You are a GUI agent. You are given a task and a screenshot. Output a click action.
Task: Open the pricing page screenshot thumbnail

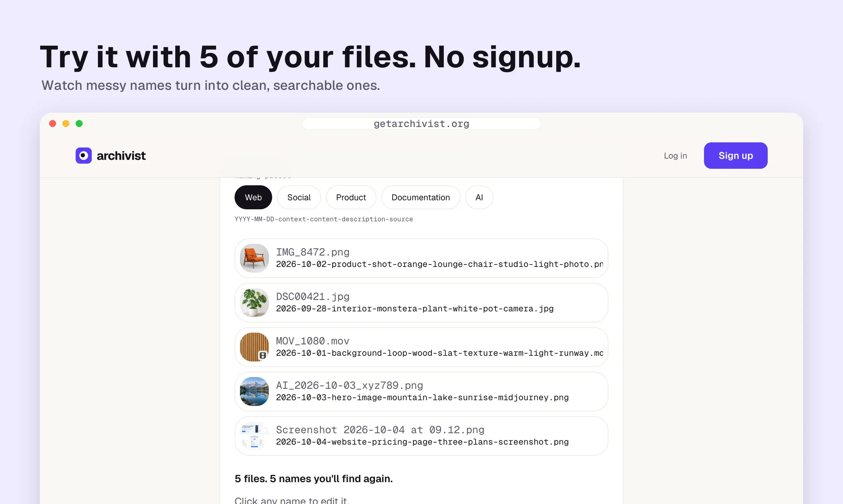254,436
